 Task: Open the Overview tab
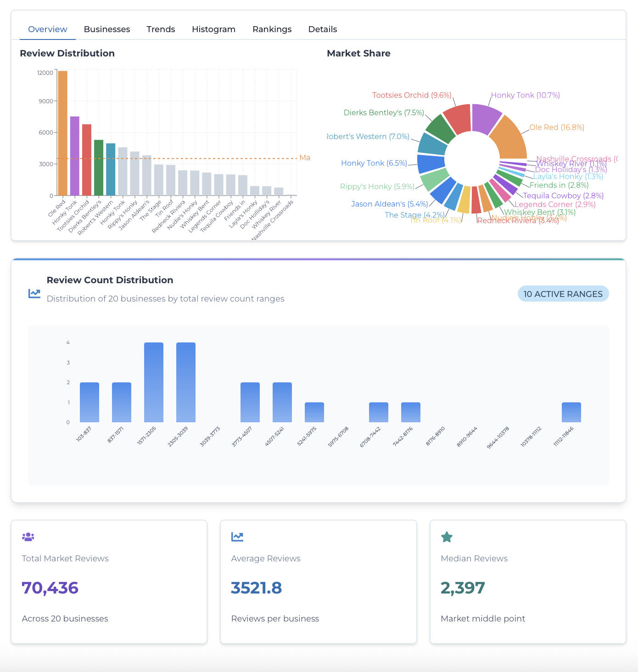tap(48, 29)
